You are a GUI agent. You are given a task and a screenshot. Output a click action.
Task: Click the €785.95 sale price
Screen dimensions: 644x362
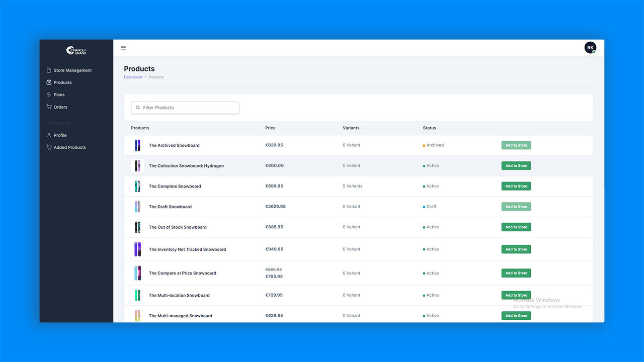[x=274, y=277]
